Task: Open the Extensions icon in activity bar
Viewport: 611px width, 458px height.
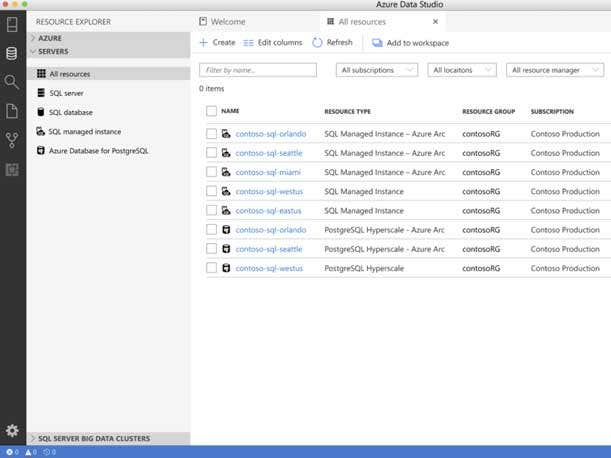Action: [12, 169]
